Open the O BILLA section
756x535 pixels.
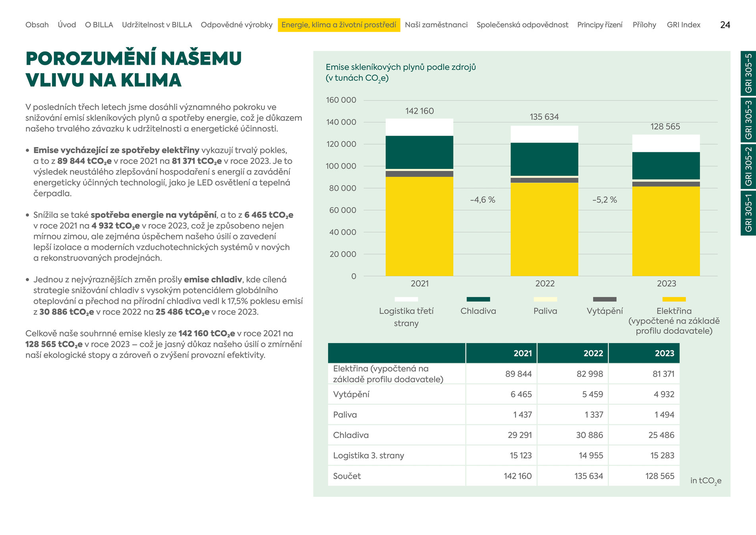coord(99,25)
